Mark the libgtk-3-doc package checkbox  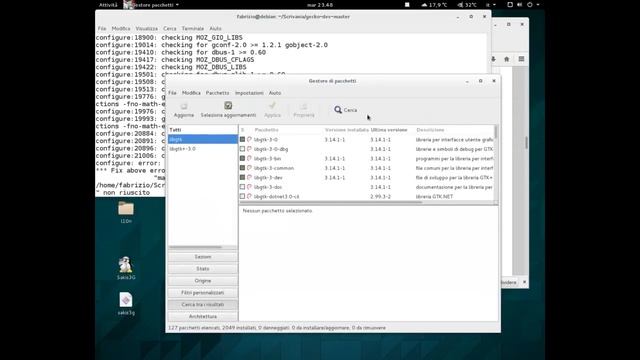[x=242, y=187]
